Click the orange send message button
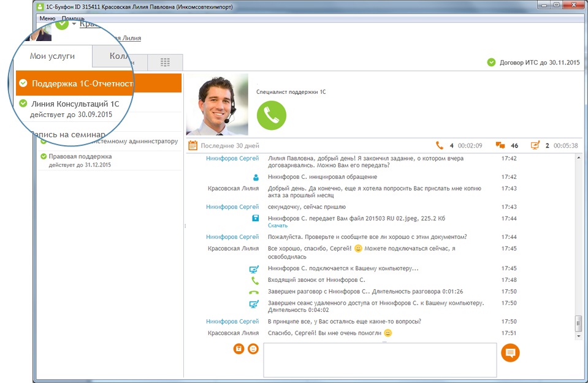Image resolution: width=588 pixels, height=383 pixels. click(x=510, y=352)
